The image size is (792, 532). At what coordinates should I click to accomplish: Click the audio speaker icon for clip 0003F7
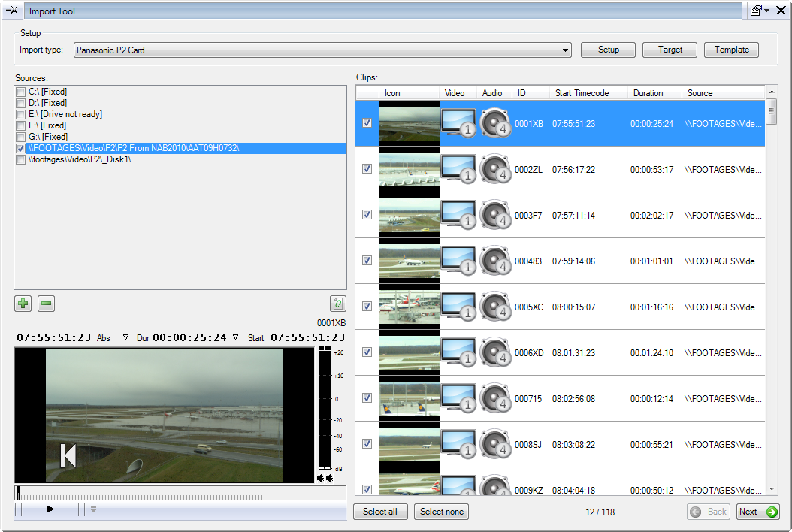(x=495, y=215)
